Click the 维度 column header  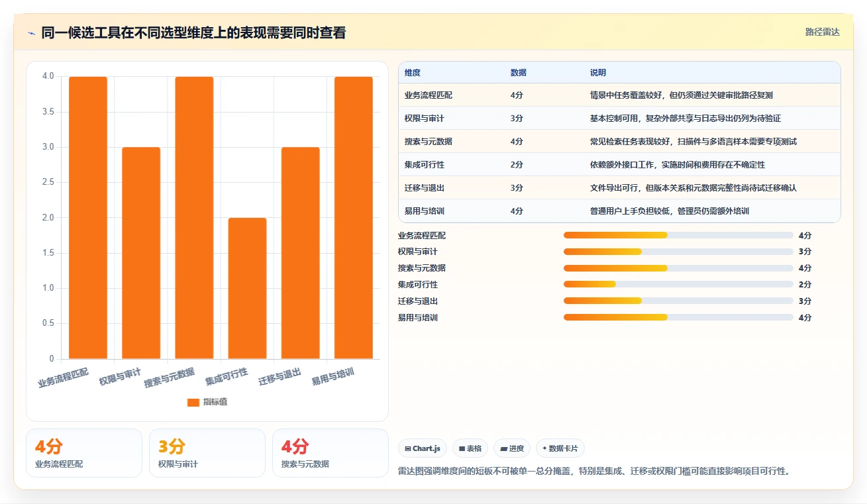[413, 73]
